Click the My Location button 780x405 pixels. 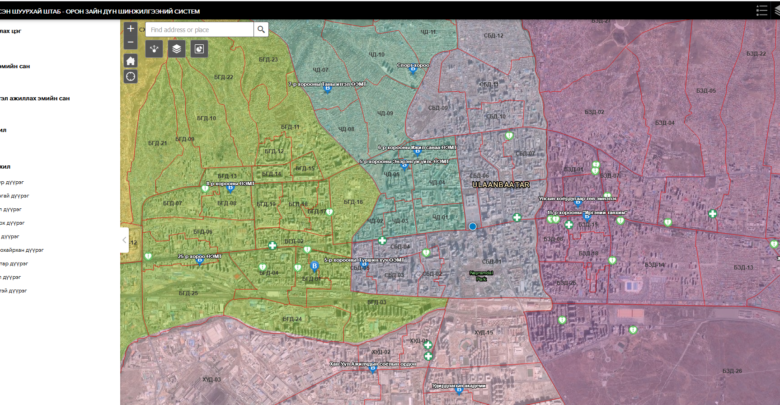130,78
